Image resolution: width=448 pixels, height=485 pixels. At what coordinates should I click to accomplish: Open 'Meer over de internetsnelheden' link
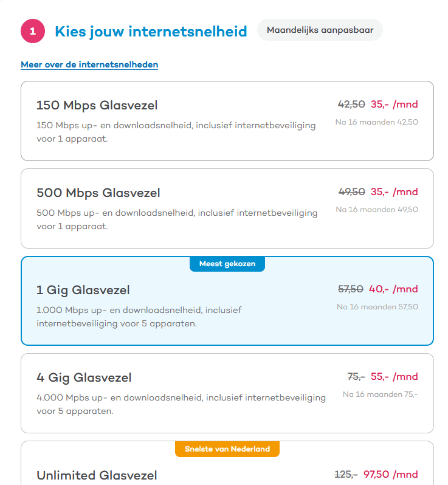click(89, 64)
